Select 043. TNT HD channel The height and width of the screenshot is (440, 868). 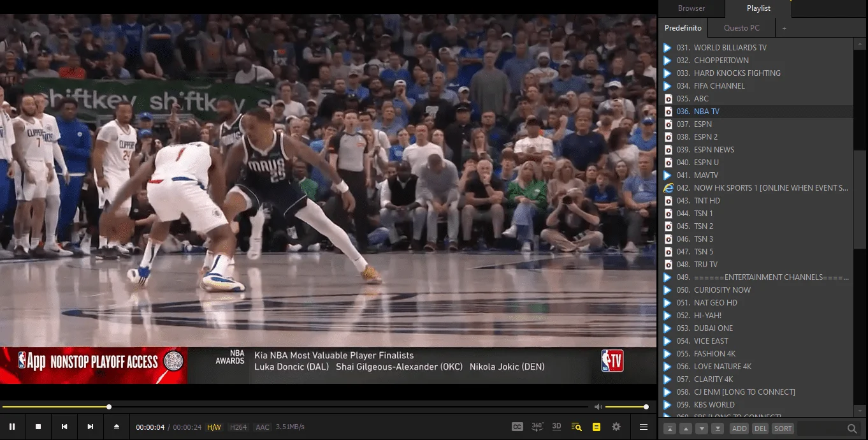point(756,201)
